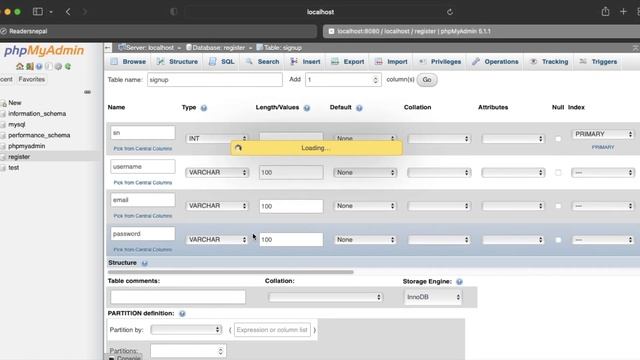Screen dimensions: 640x360
Task: Open the Index dropdown for email row
Action: point(603,206)
